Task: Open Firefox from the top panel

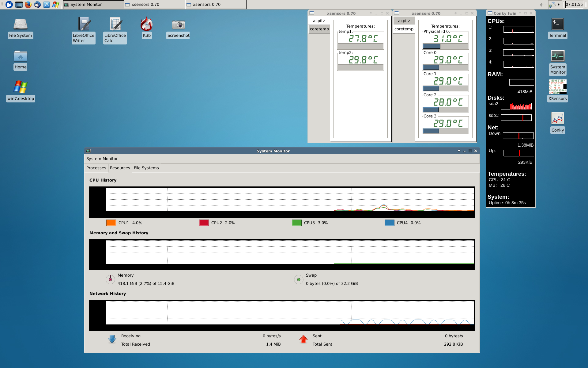Action: (28, 5)
